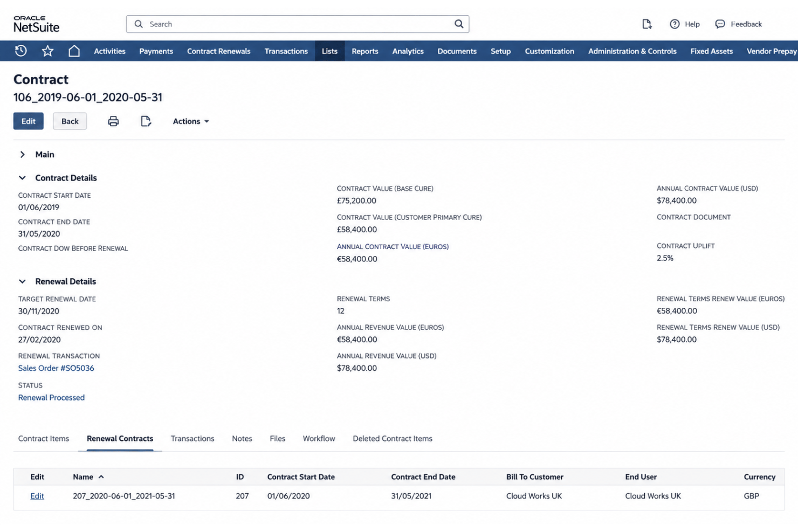Screen dimensions: 798x532
Task: Click the Back button
Action: pos(70,121)
